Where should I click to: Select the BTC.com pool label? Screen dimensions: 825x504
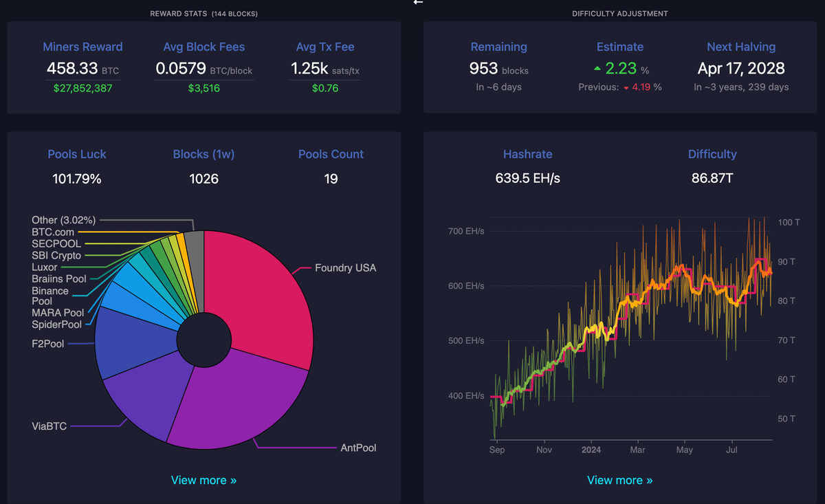click(x=53, y=232)
